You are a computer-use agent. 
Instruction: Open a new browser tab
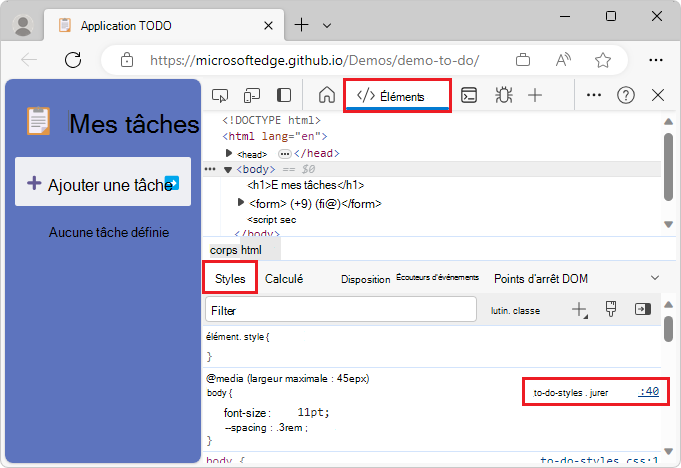coord(301,25)
